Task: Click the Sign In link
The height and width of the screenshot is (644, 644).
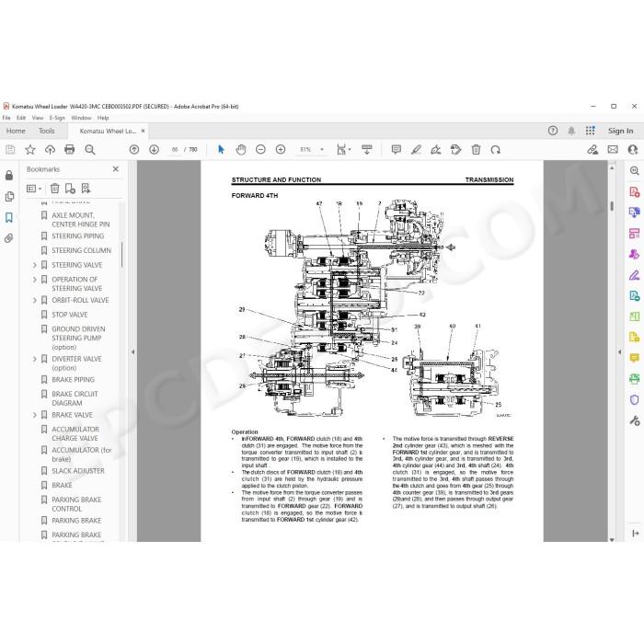Action: pyautogui.click(x=620, y=131)
